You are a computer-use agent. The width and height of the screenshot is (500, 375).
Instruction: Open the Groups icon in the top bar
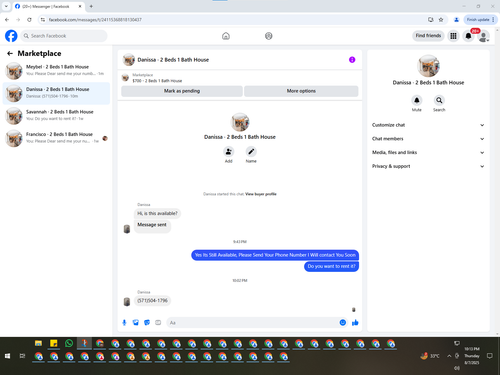(268, 36)
